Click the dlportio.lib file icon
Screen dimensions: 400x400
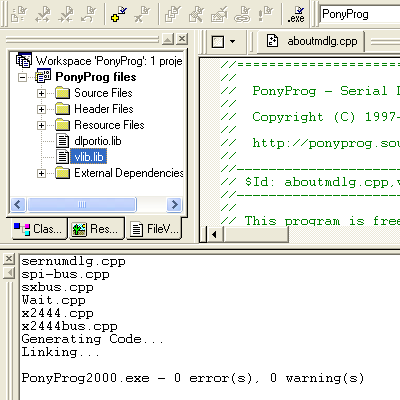62,141
